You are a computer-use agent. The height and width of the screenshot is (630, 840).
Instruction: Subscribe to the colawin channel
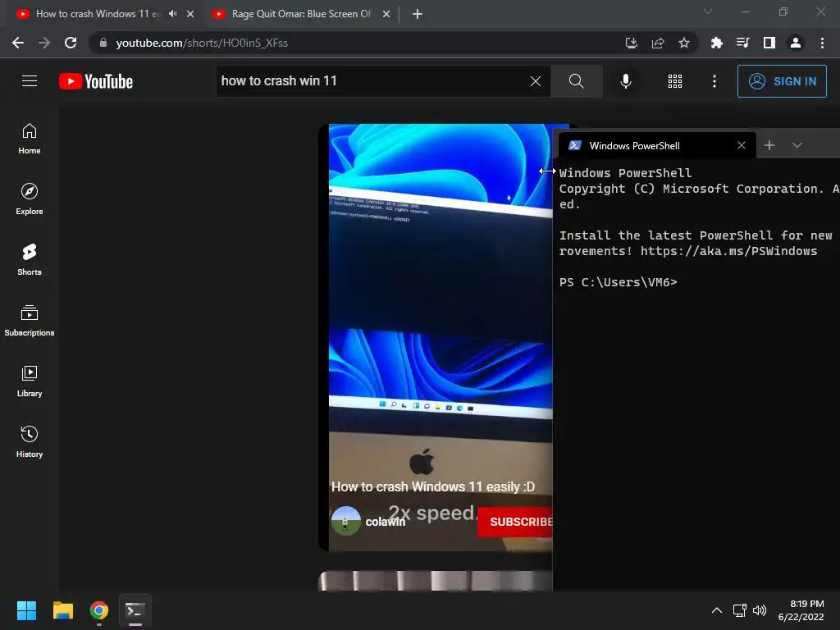pos(515,522)
